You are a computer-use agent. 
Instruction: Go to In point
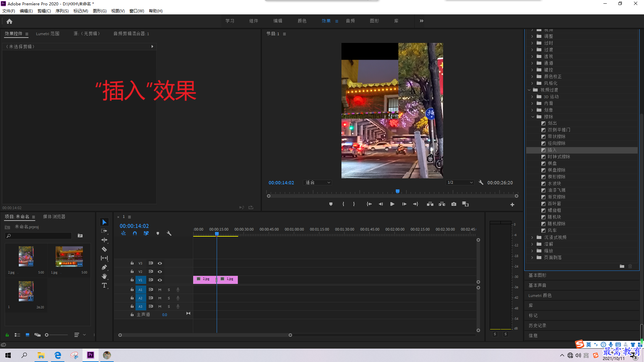(x=369, y=204)
